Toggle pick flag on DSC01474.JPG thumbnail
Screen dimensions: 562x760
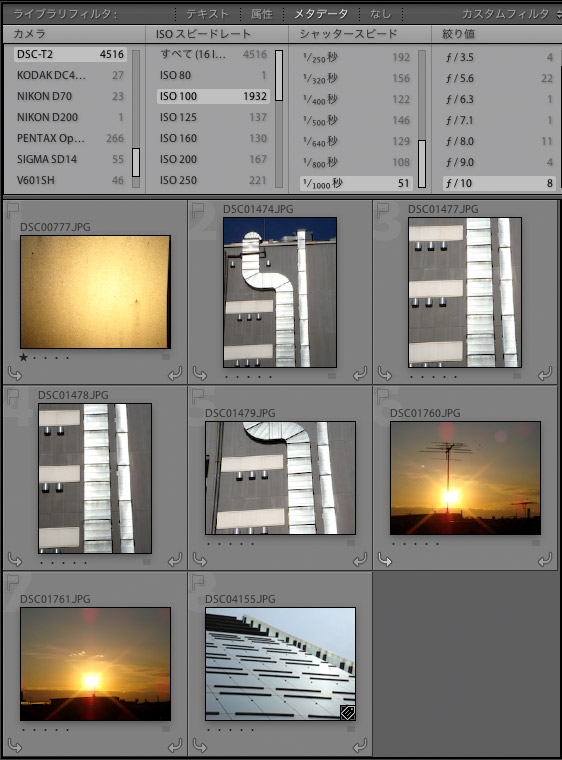198,210
